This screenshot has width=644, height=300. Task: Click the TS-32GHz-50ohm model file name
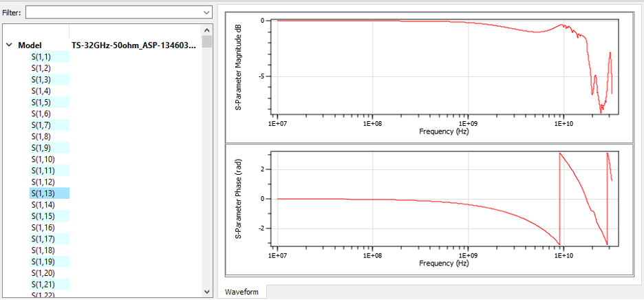[x=133, y=45]
